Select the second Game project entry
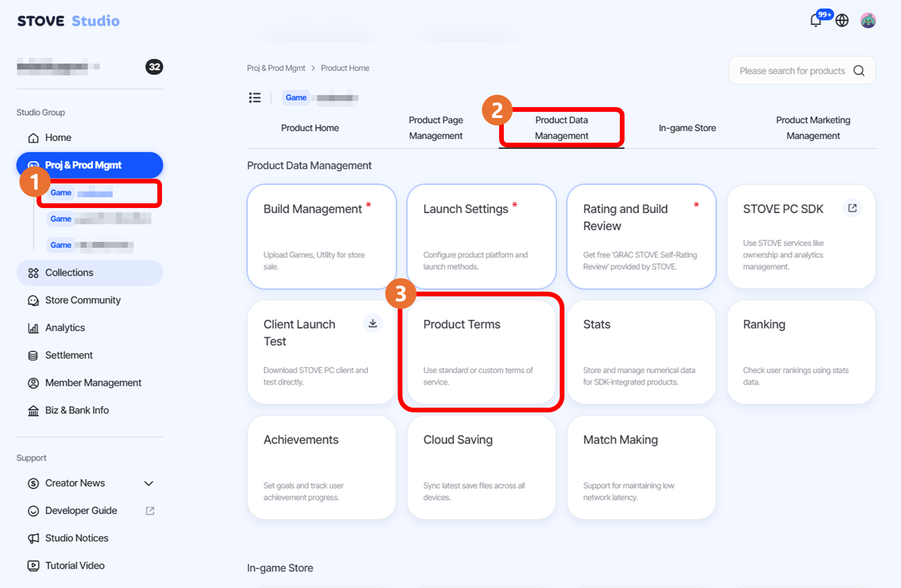 tap(99, 219)
